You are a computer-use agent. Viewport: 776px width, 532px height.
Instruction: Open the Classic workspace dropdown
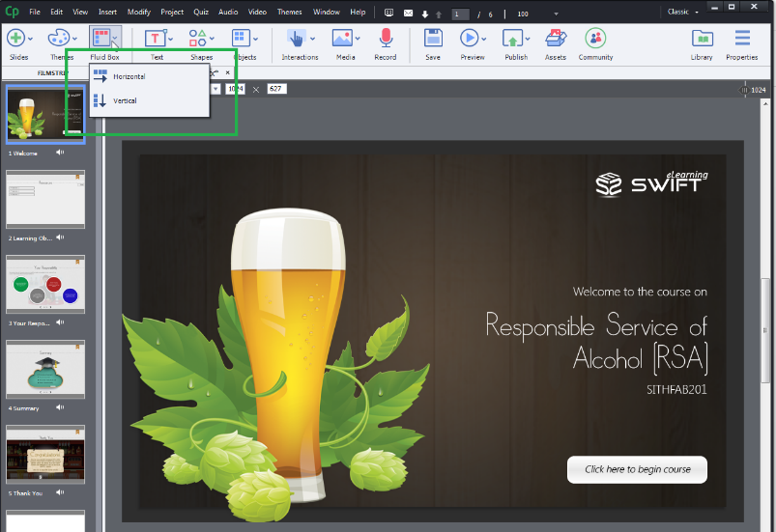683,12
